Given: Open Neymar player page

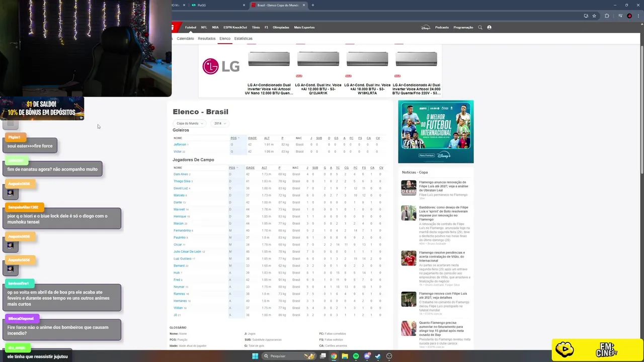Looking at the screenshot, I should tap(179, 287).
